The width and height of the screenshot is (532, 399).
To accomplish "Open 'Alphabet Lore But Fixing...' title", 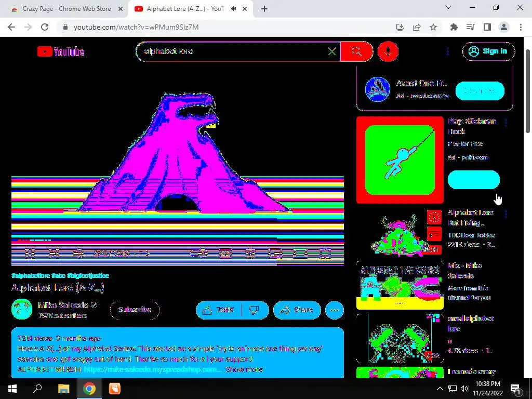I will [x=470, y=218].
